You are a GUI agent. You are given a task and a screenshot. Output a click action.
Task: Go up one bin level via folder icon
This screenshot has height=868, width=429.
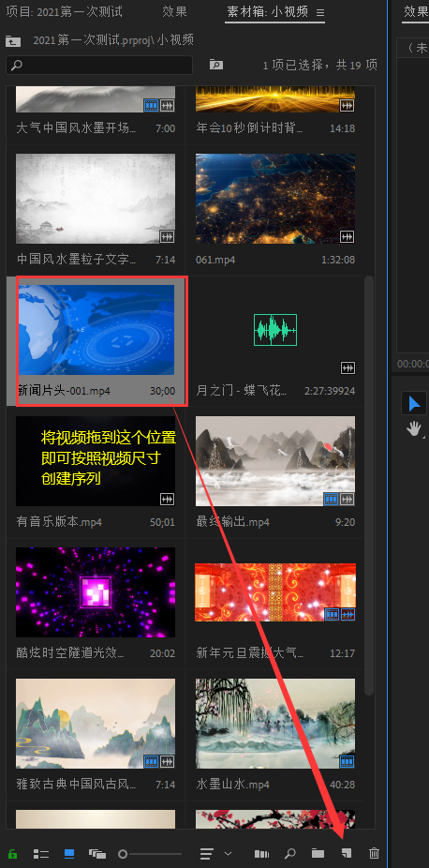[13, 40]
